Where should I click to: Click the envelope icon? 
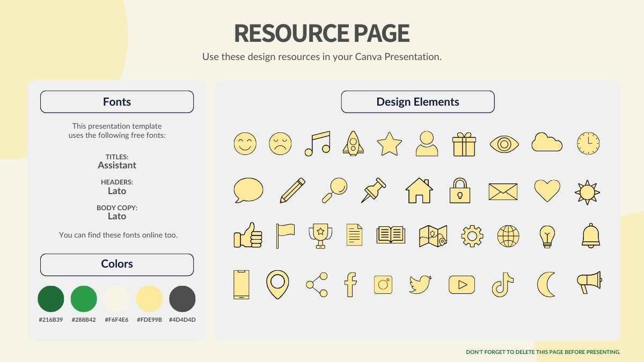[503, 191]
